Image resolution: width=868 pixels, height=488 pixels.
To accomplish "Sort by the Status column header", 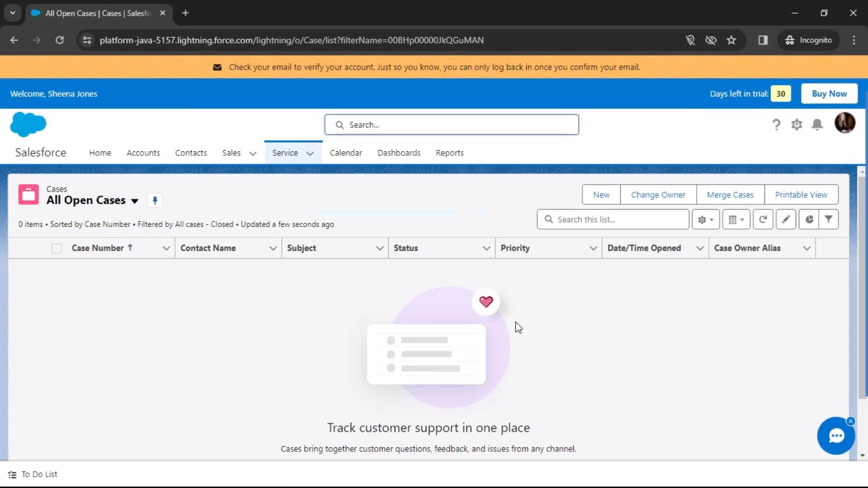I will coord(406,248).
